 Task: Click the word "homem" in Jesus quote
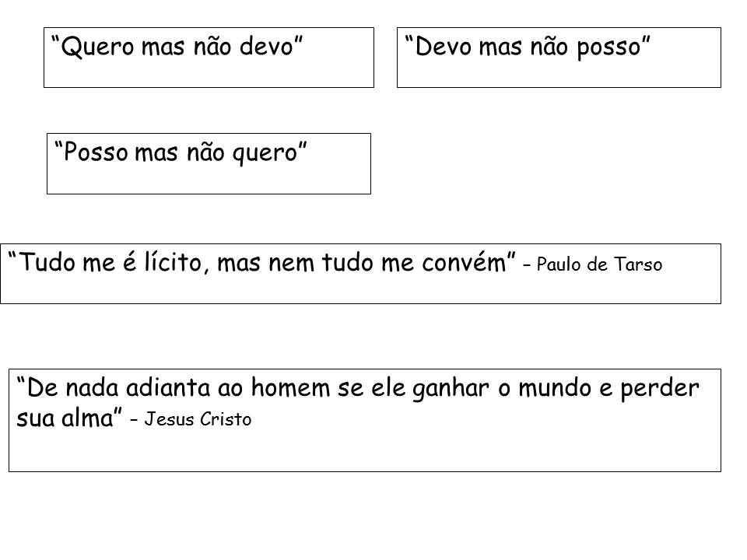(290, 387)
